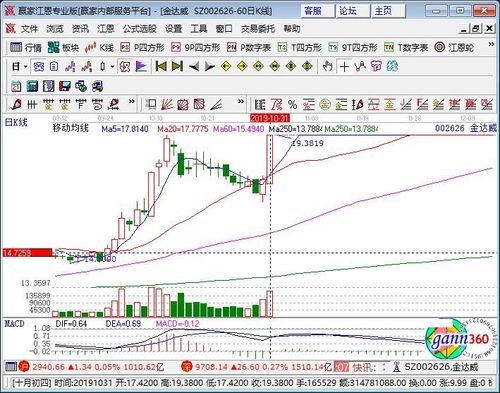Open candlestick type dropdown arrow

(112, 67)
